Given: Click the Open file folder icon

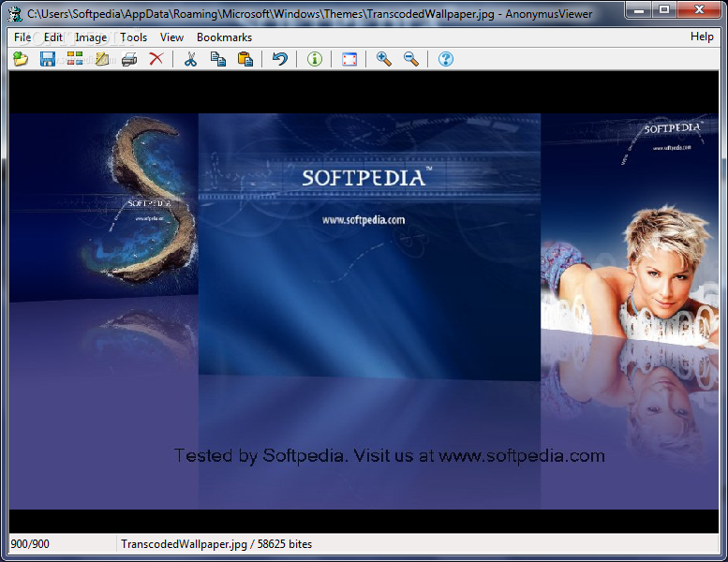Looking at the screenshot, I should point(21,59).
